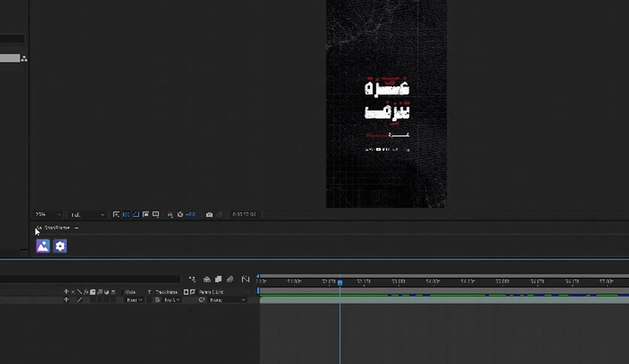This screenshot has width=629, height=364.
Task: Click the Quality switch column header
Action: [x=80, y=292]
